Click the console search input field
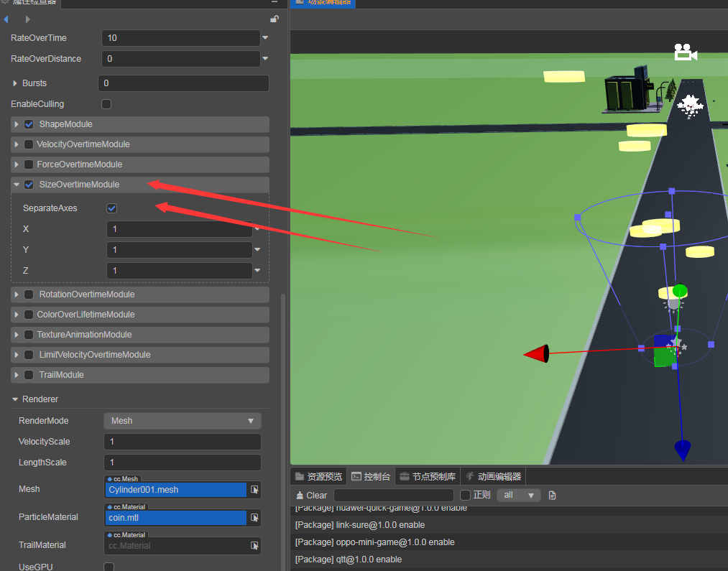Viewport: 728px width, 571px height. pyautogui.click(x=393, y=495)
